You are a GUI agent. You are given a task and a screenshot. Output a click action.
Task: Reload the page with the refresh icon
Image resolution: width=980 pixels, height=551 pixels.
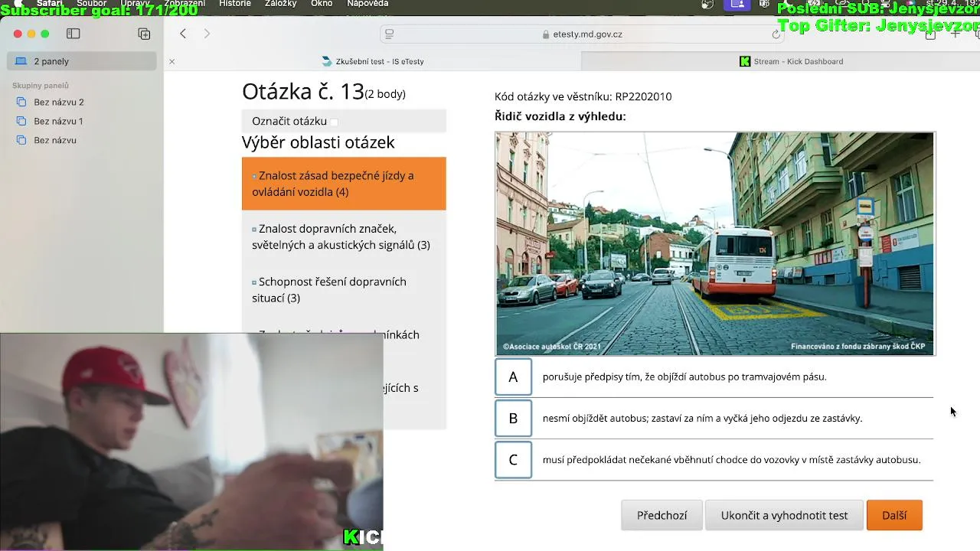pyautogui.click(x=776, y=34)
